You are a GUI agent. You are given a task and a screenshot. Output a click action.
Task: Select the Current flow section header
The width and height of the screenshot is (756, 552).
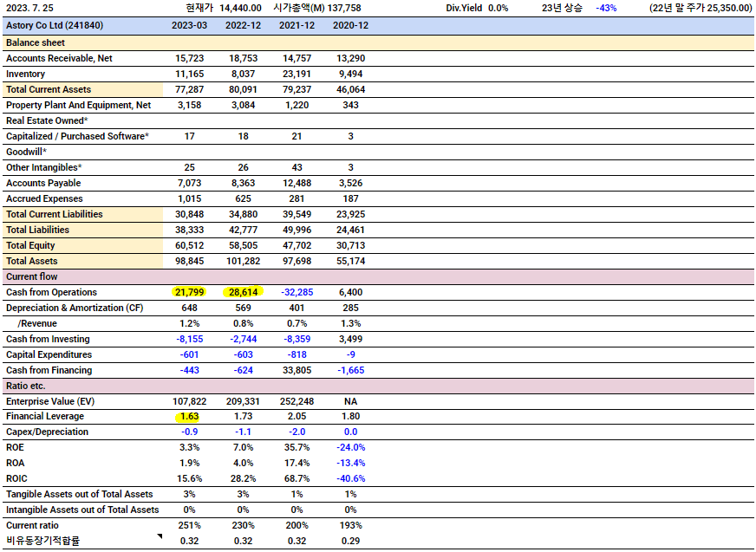point(31,277)
